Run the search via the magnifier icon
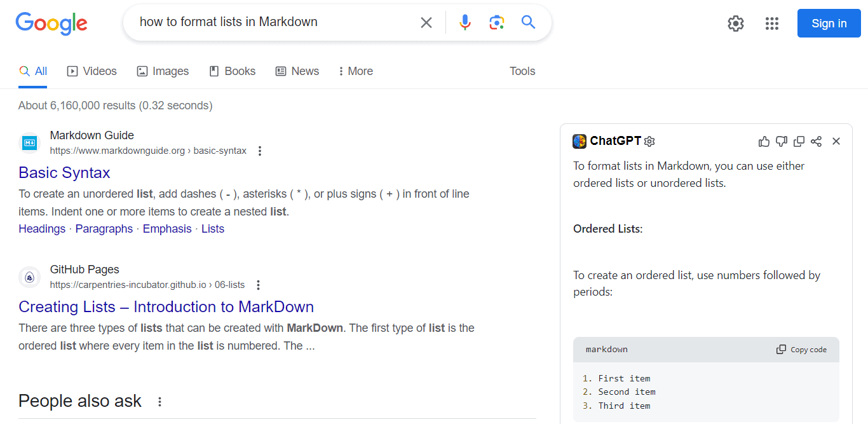 (528, 22)
